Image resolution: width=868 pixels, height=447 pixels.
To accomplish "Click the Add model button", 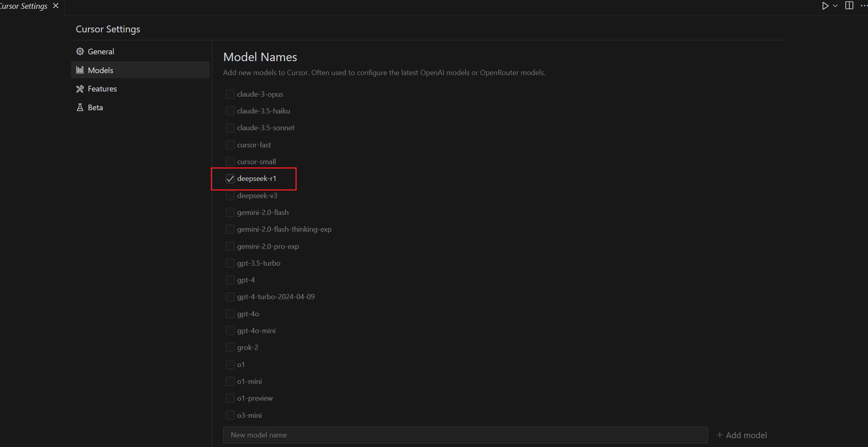I will [x=741, y=435].
